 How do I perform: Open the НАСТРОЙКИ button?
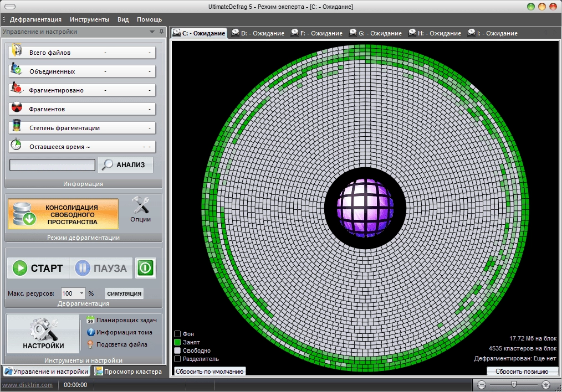coord(43,334)
